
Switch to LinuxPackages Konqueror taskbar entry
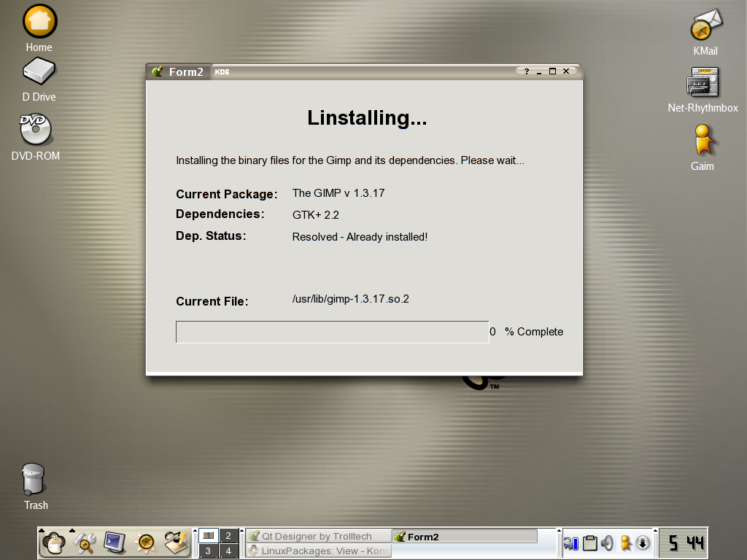click(318, 551)
